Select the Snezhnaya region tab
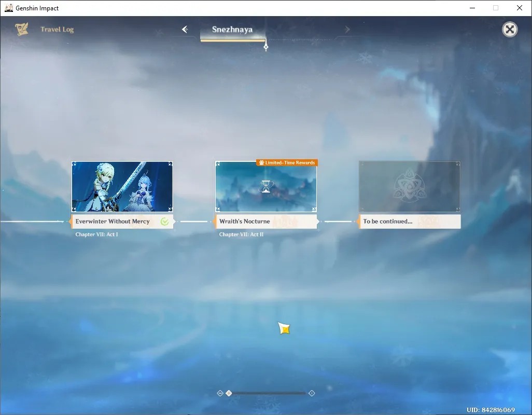This screenshot has height=415, width=532. coord(232,30)
